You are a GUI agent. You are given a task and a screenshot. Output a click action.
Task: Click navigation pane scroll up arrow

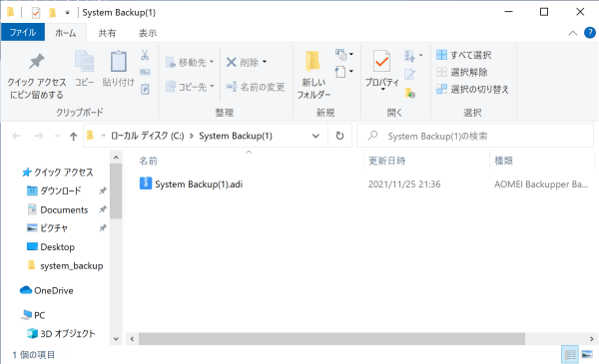[116, 158]
